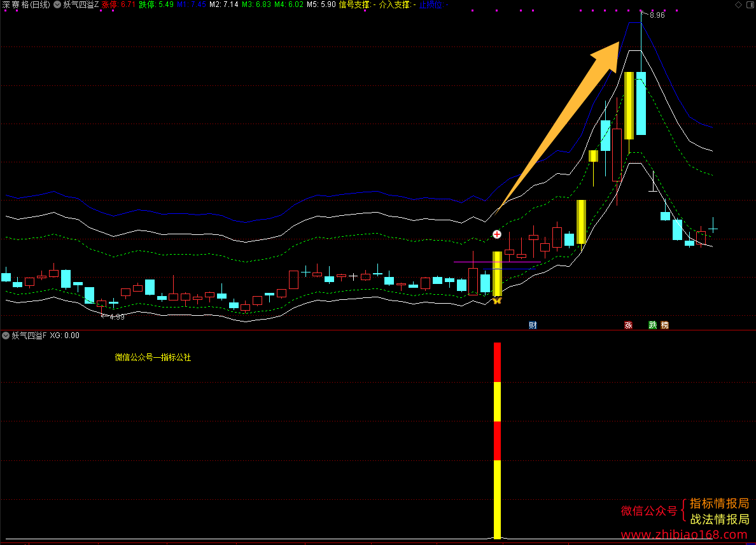
Task: Click the M2: 7.14 value
Action: (224, 5)
